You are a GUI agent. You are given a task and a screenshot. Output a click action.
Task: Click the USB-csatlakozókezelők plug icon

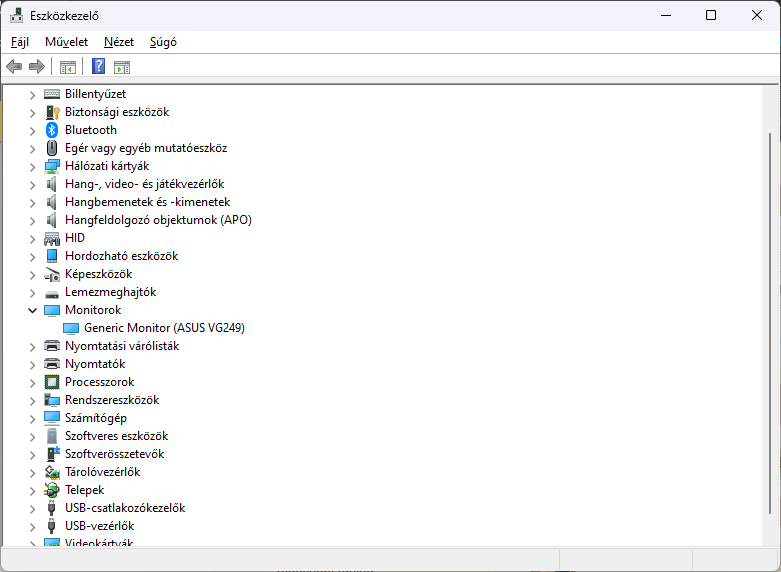point(51,508)
